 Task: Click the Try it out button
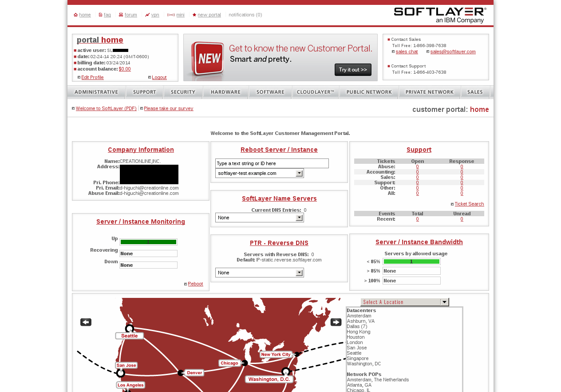click(x=353, y=70)
